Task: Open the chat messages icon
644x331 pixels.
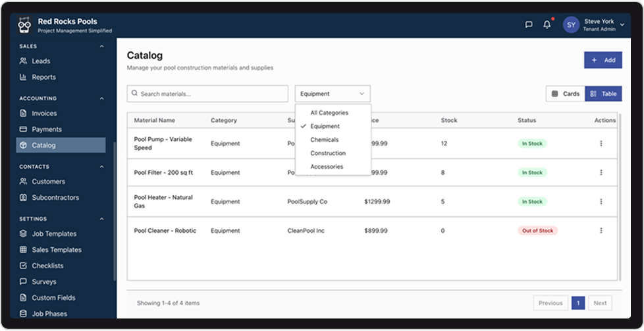Action: point(528,25)
